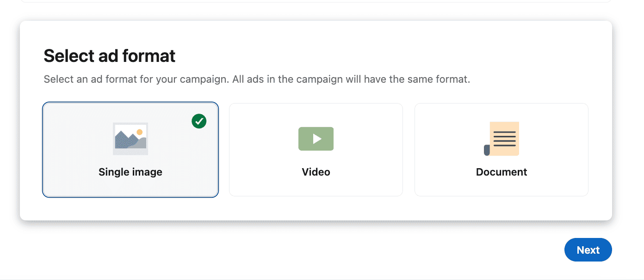This screenshot has width=644, height=280.
Task: Click the gray pen beside the document icon
Action: [x=488, y=149]
